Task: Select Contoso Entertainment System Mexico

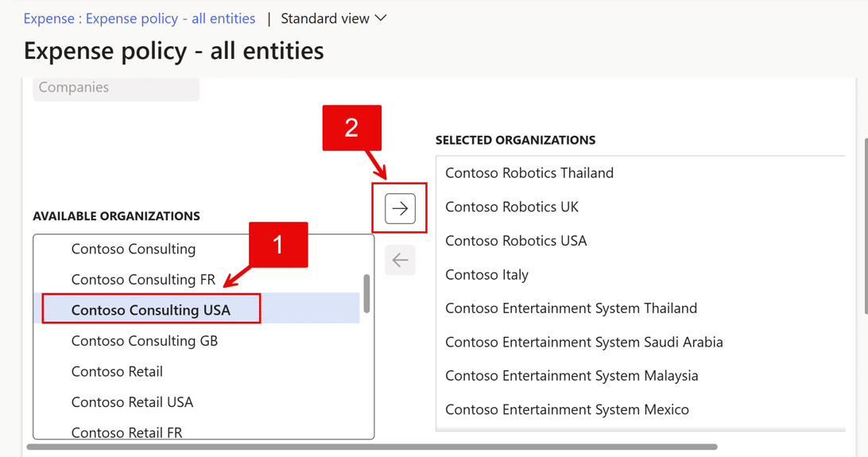Action: pos(567,410)
